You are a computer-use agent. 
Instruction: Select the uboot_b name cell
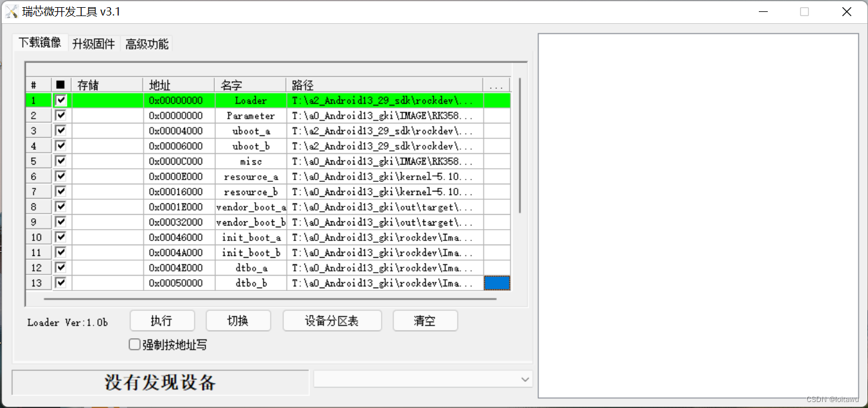[251, 146]
